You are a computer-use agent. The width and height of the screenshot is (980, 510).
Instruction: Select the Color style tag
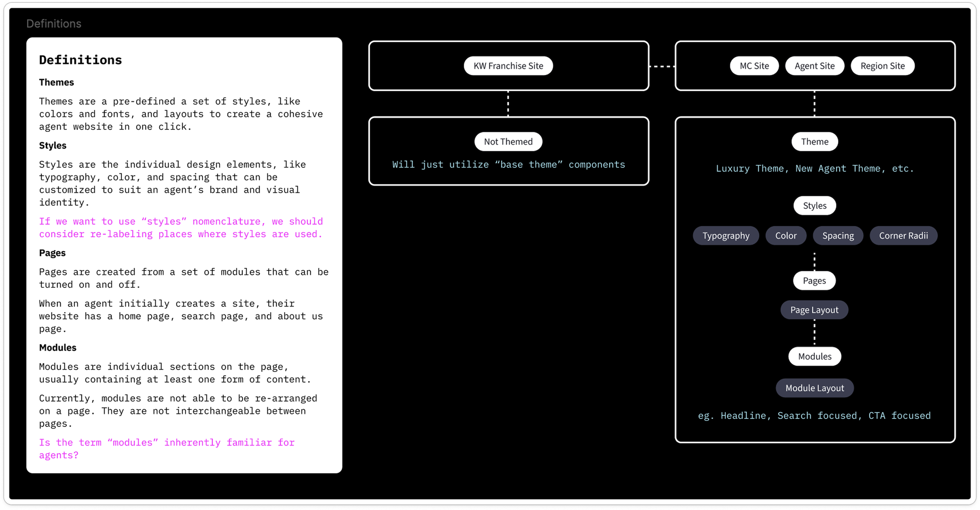786,236
